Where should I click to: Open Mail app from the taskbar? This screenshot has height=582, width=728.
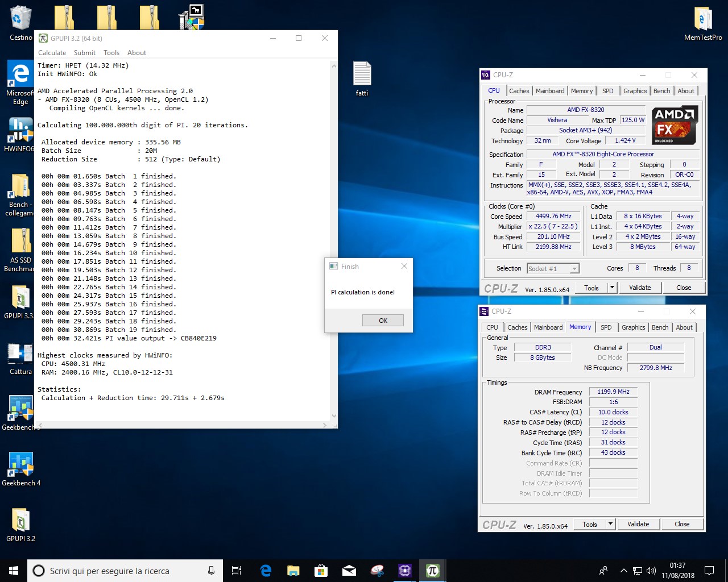[349, 571]
